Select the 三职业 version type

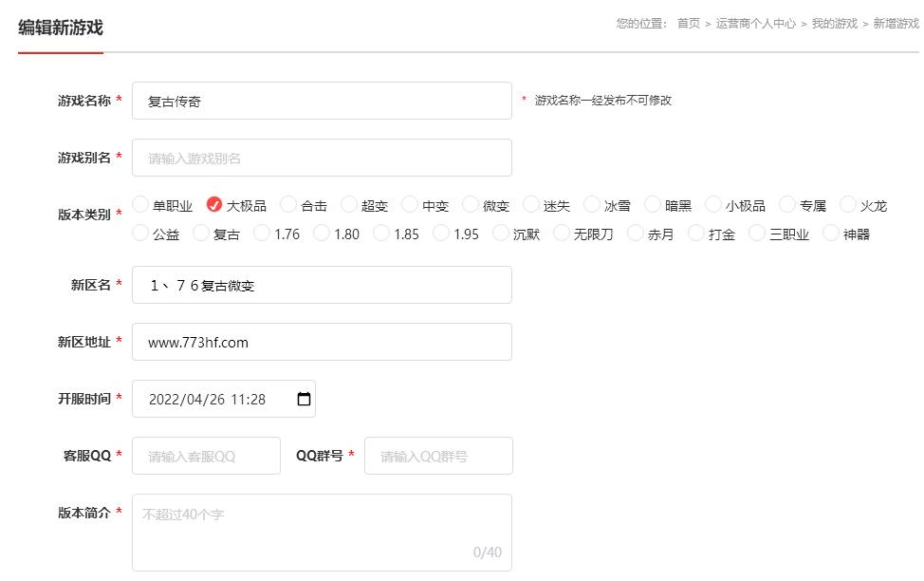[757, 233]
